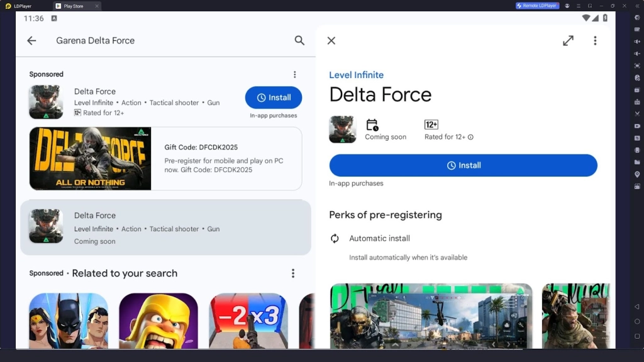
Task: Click the LDPlayer logo tab
Action: tap(18, 6)
